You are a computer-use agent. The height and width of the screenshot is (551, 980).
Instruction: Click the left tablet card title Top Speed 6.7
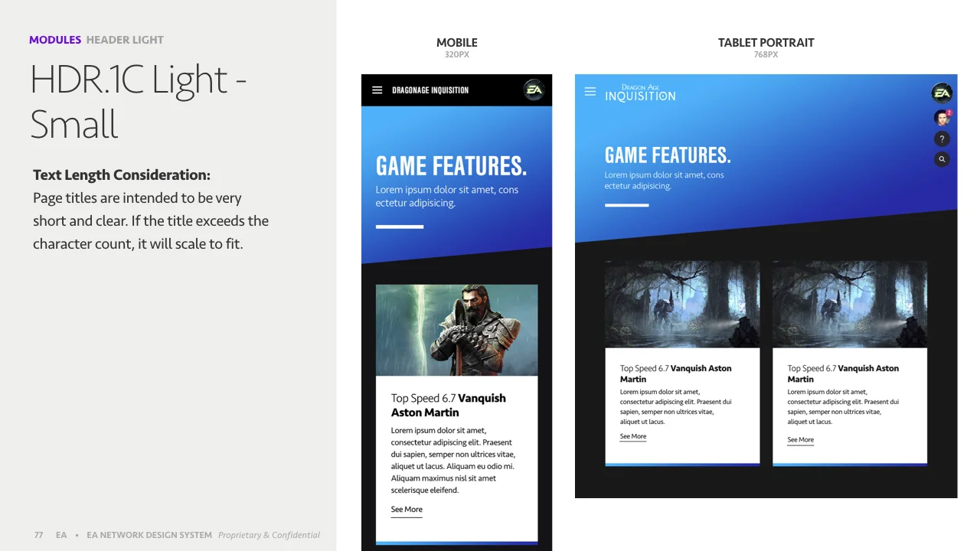(676, 373)
